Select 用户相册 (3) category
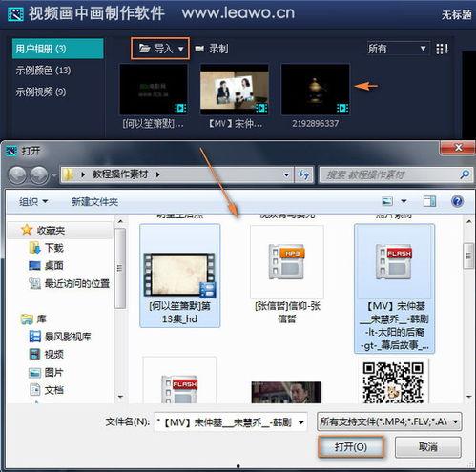The image size is (476, 472). 58,49
